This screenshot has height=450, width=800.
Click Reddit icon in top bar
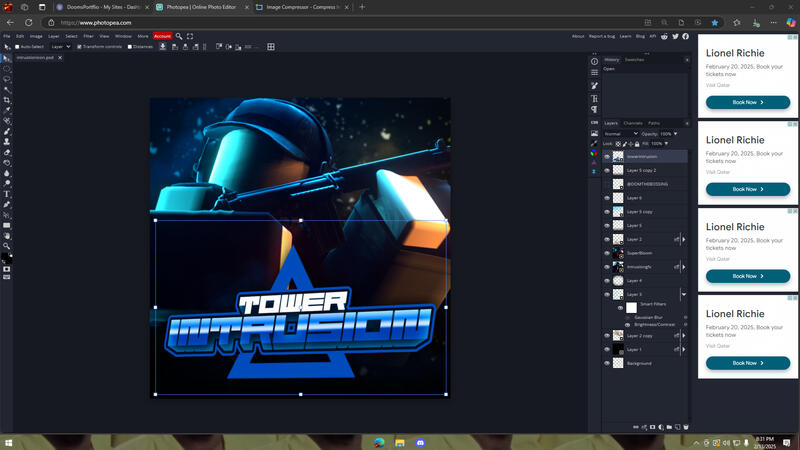664,36
